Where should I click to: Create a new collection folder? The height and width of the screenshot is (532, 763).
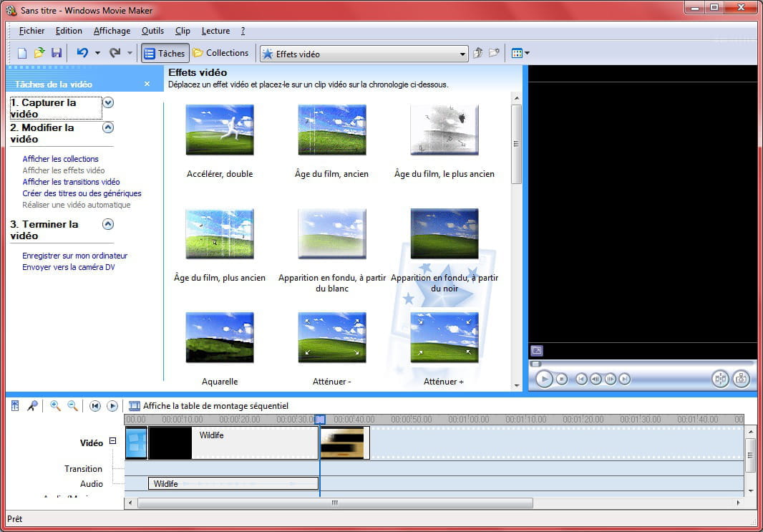pyautogui.click(x=494, y=52)
